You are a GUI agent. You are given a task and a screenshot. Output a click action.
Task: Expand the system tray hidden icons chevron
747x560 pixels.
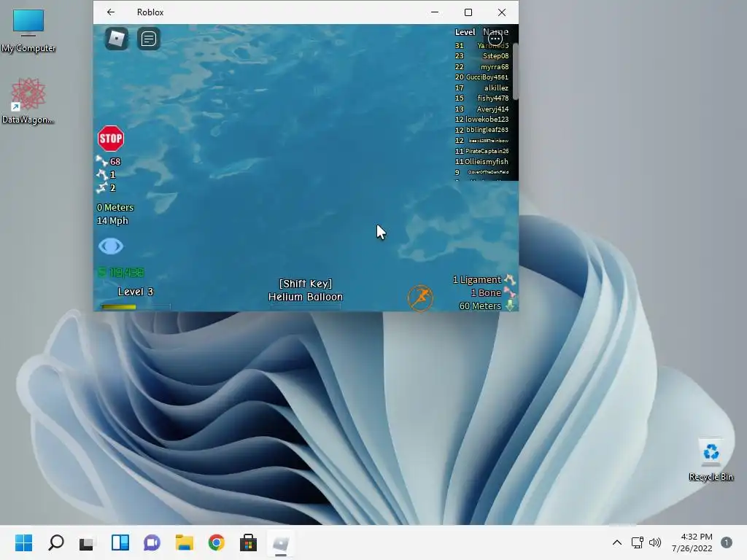(x=617, y=542)
